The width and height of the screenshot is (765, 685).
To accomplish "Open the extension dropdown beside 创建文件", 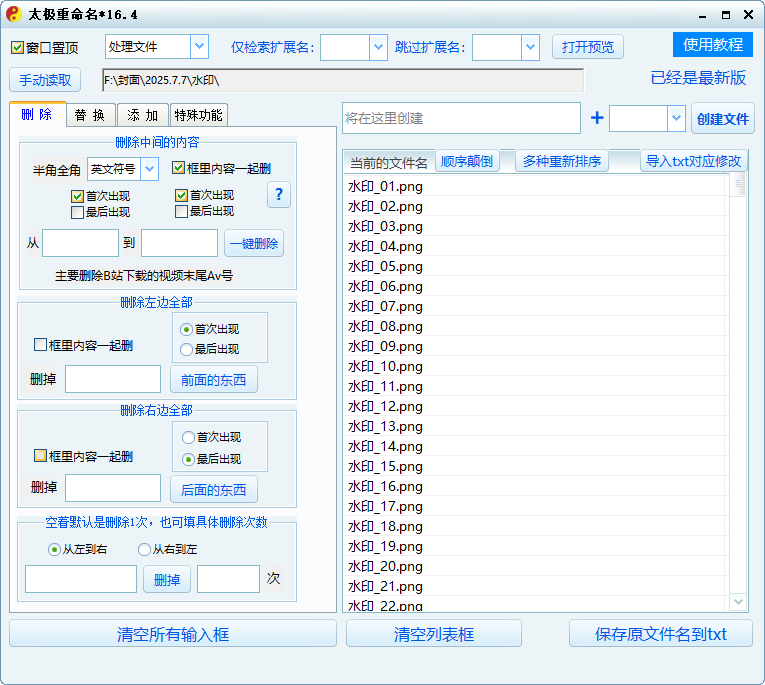I will [676, 118].
